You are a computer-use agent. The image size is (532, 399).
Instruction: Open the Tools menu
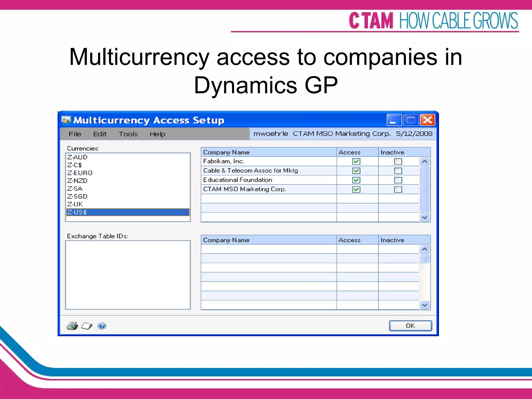coord(128,134)
